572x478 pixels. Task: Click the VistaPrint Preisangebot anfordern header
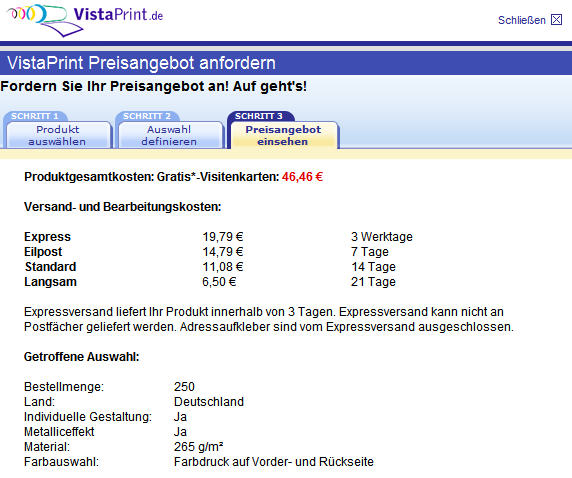tap(141, 63)
